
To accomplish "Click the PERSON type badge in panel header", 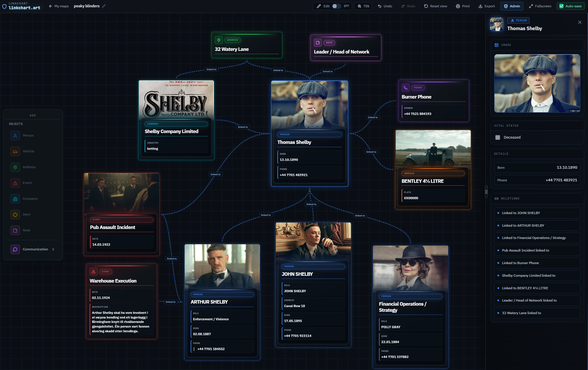I will tap(518, 20).
